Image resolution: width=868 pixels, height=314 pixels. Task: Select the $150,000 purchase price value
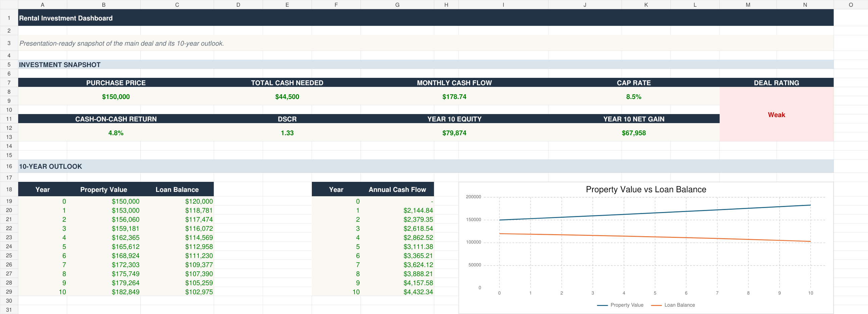(x=116, y=97)
